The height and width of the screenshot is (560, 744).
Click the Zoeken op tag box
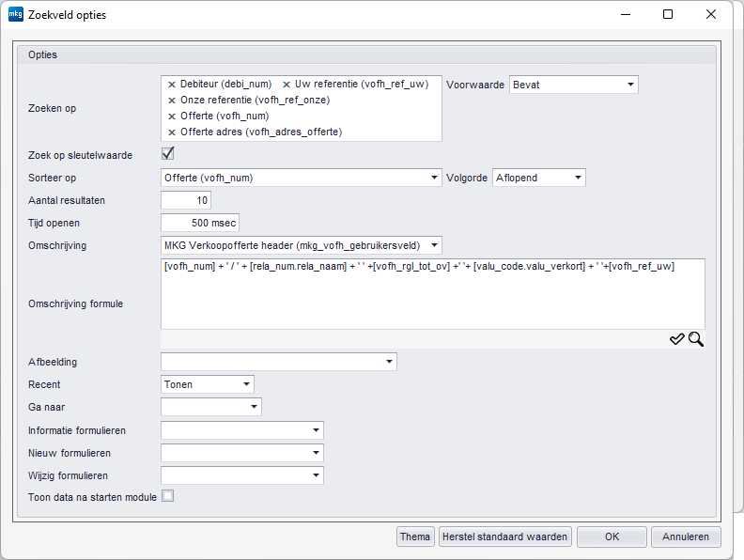tap(302, 108)
